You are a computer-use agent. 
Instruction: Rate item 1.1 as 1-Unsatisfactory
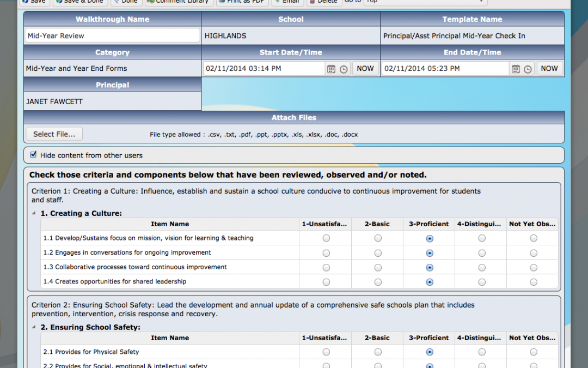point(326,238)
